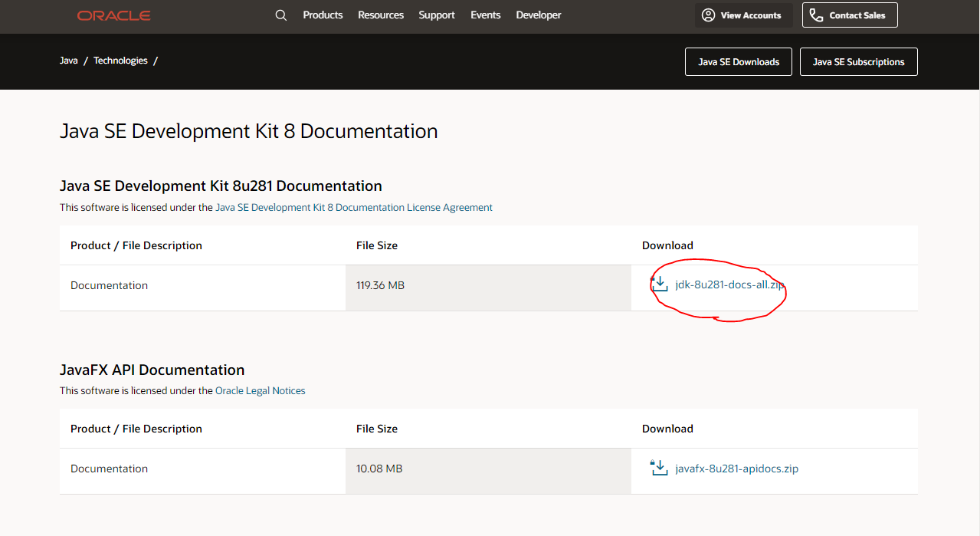
Task: Open Java SE Subscriptions
Action: click(859, 62)
